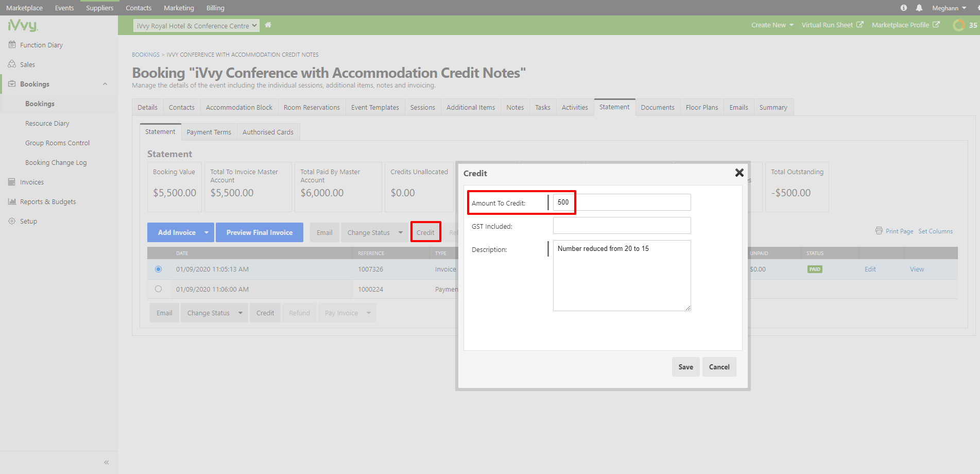Click the Amount To Credit field
Image resolution: width=980 pixels, height=474 pixels.
622,202
